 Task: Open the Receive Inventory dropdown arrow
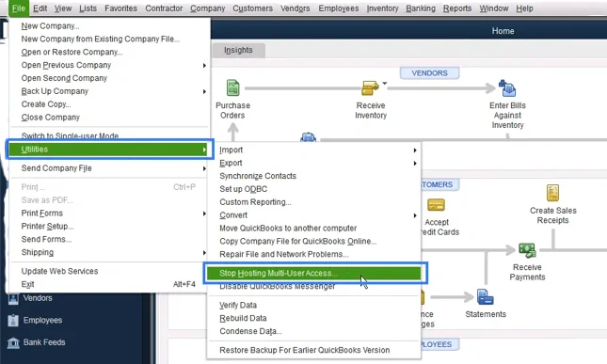click(384, 83)
